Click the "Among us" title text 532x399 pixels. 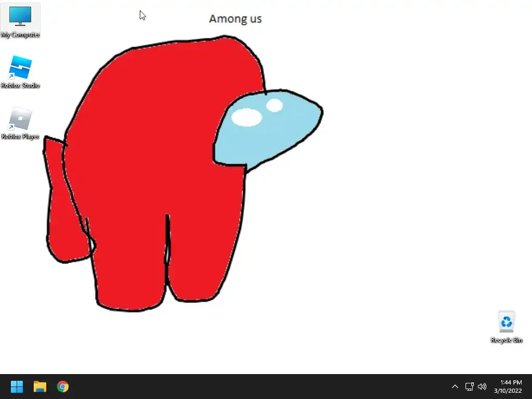click(235, 19)
